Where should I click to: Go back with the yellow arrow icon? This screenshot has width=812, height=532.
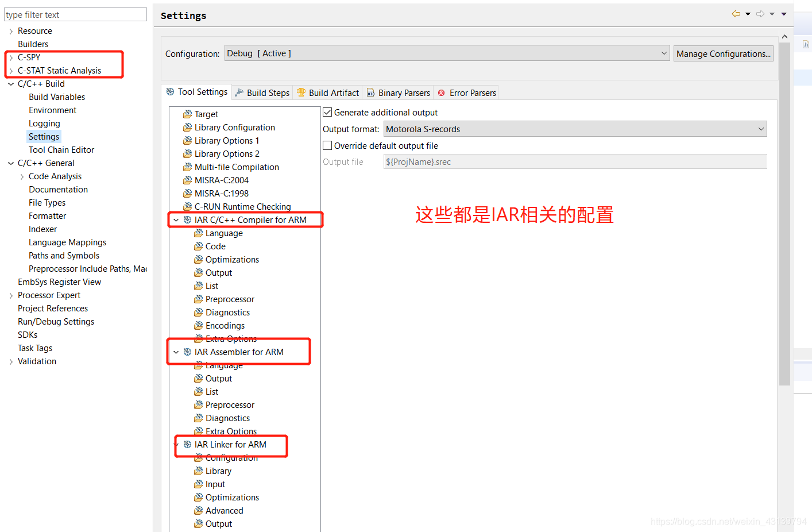click(x=736, y=14)
